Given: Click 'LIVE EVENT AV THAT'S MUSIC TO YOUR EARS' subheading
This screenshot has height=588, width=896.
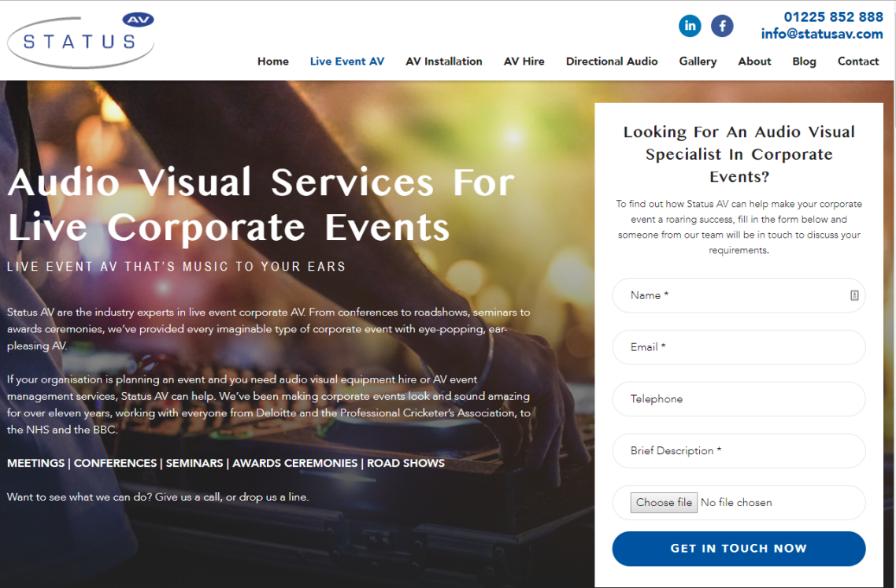Looking at the screenshot, I should [x=176, y=266].
